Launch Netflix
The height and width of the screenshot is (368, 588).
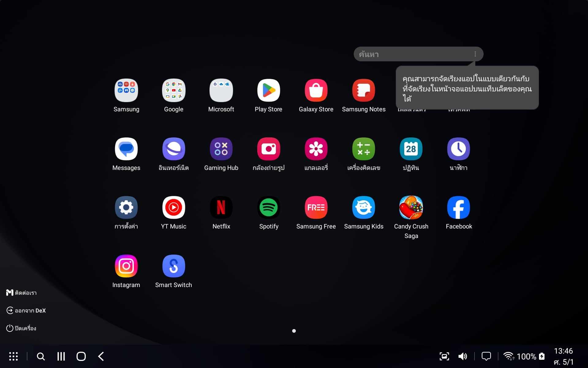[x=221, y=208]
